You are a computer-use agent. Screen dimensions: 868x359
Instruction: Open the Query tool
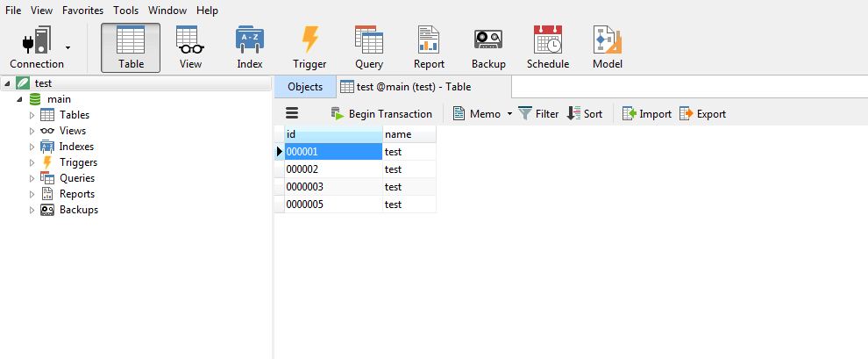tap(369, 40)
